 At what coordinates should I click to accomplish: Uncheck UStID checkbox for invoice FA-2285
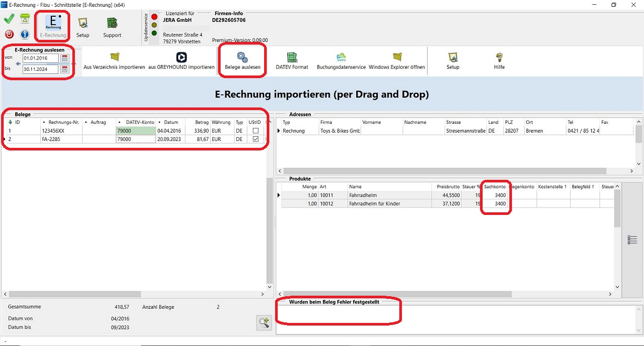255,139
